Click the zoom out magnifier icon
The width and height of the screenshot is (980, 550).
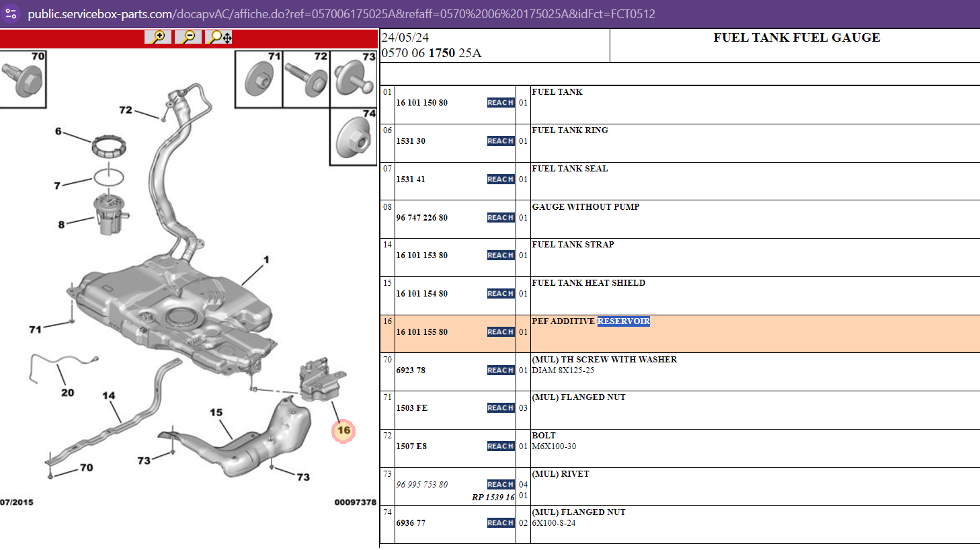point(188,38)
